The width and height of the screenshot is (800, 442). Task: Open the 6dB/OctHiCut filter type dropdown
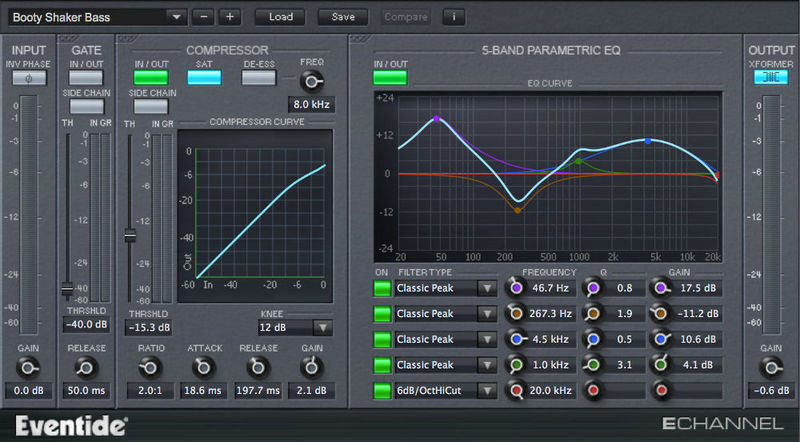click(445, 390)
